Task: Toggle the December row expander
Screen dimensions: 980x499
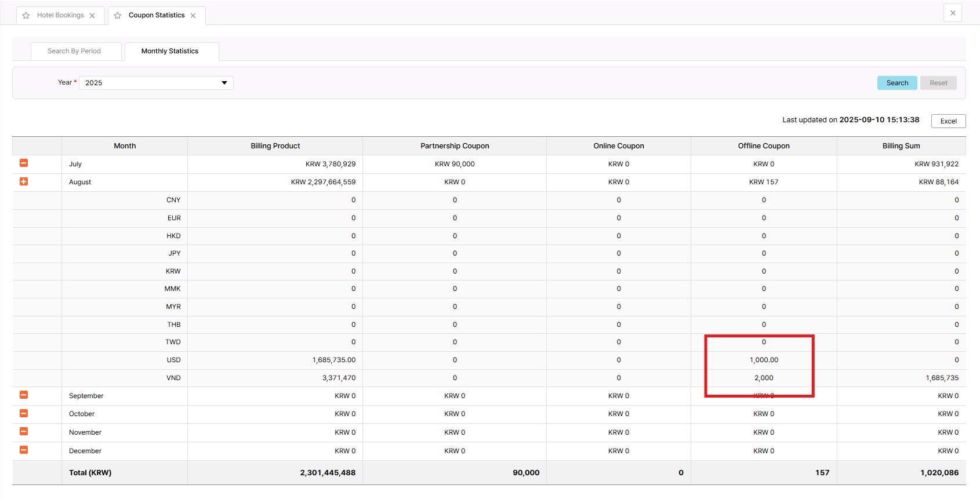Action: click(24, 450)
